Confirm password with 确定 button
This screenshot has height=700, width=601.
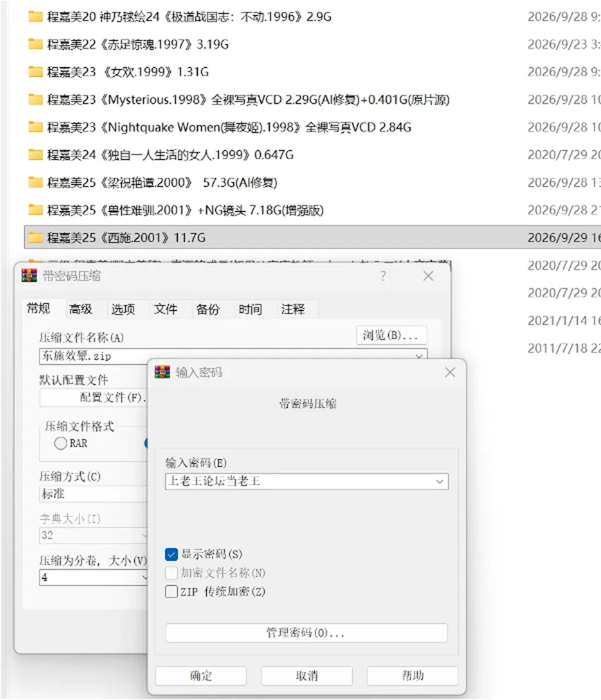tap(201, 676)
